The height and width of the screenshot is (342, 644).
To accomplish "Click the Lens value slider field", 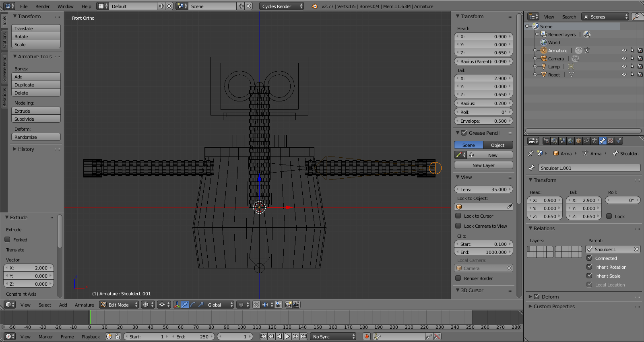I will click(483, 189).
